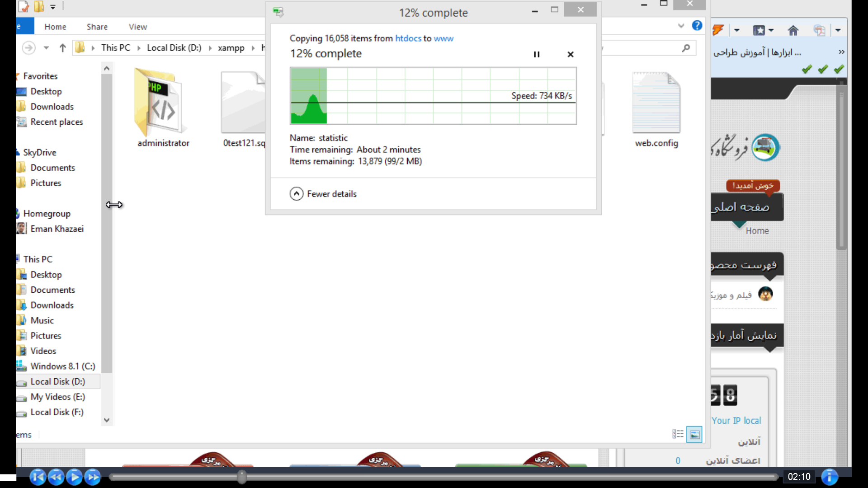Image resolution: width=868 pixels, height=488 pixels.
Task: Click the next track button in player
Action: click(93, 477)
